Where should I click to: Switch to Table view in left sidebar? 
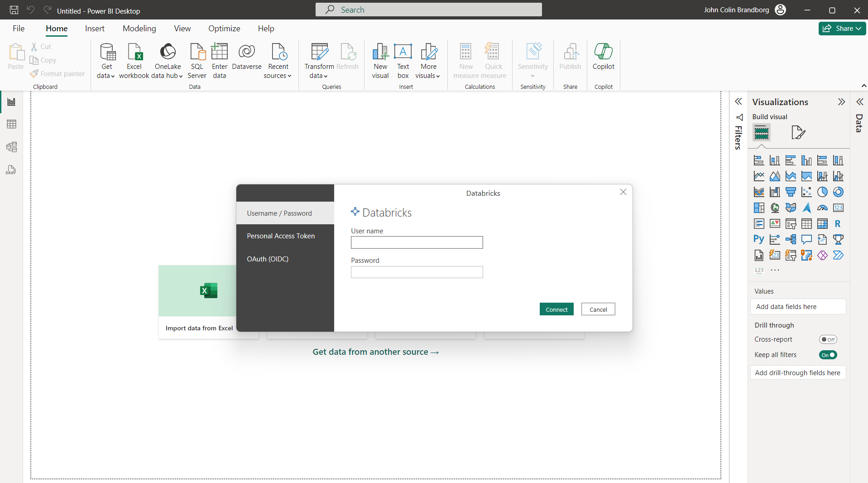coord(11,124)
